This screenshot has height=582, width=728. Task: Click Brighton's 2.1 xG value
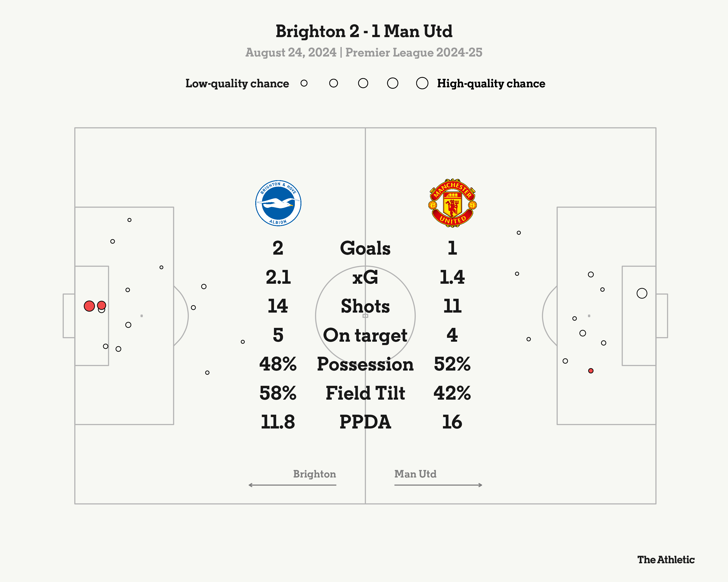[x=278, y=277]
